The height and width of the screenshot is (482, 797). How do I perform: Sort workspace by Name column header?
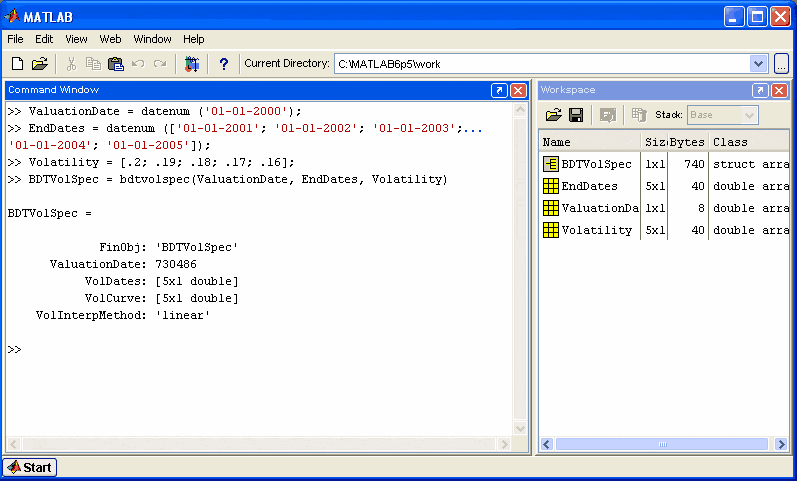pyautogui.click(x=590, y=142)
